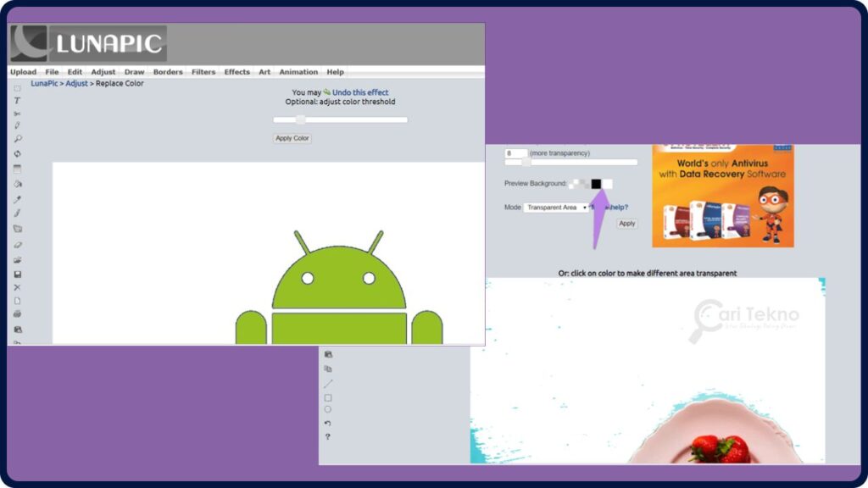The width and height of the screenshot is (868, 488).
Task: Select the paintbrush tool
Action: tap(17, 213)
